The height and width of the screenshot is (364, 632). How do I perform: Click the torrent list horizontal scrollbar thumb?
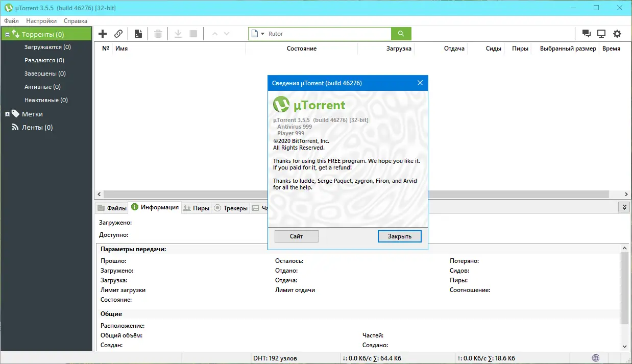(x=356, y=195)
